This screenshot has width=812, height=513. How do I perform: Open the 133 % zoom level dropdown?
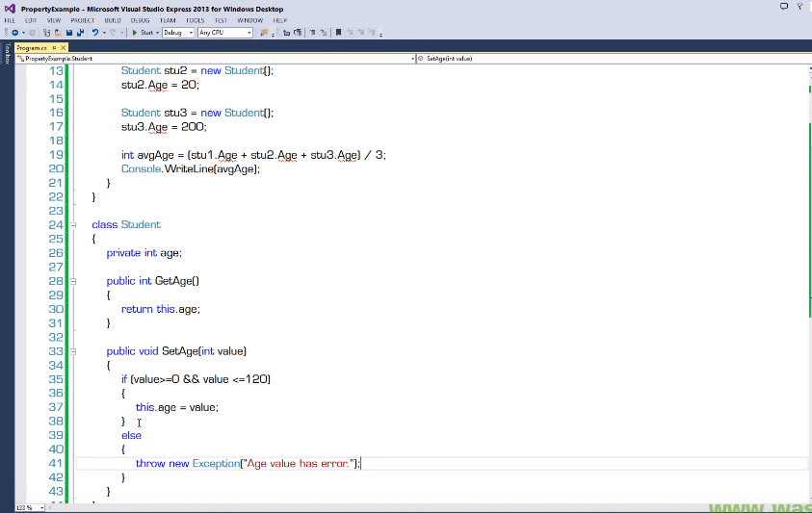30,508
